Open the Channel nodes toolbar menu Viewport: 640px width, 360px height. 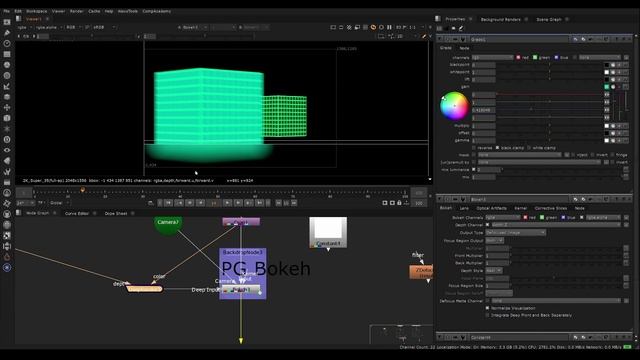click(x=7, y=54)
